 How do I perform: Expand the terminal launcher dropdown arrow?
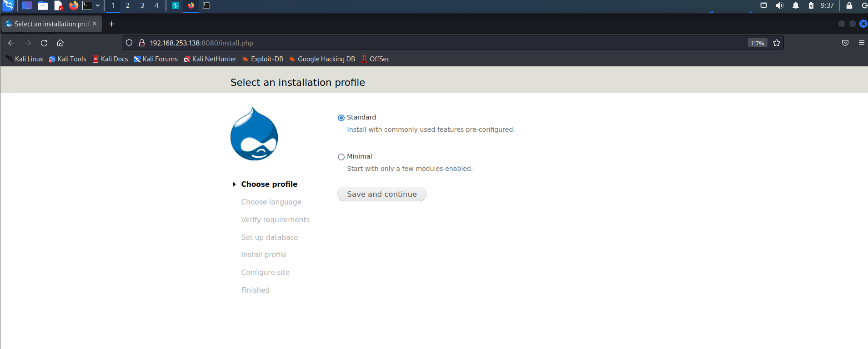pos(98,5)
